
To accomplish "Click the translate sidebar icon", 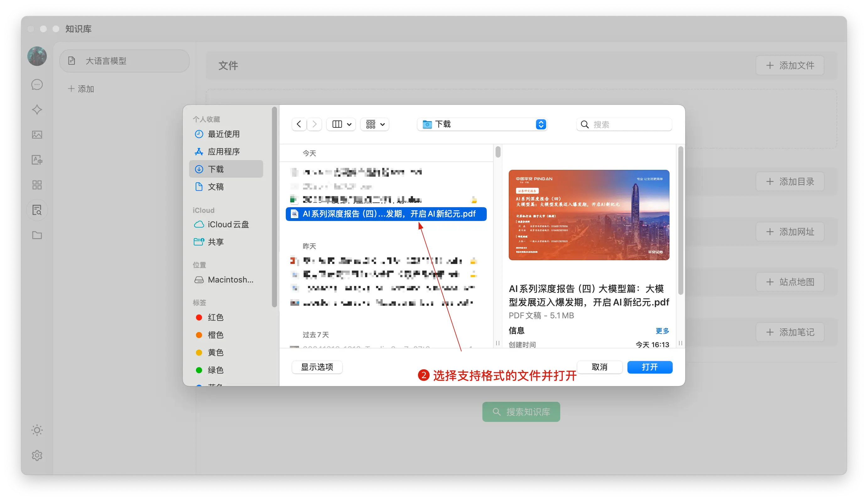I will click(x=37, y=160).
